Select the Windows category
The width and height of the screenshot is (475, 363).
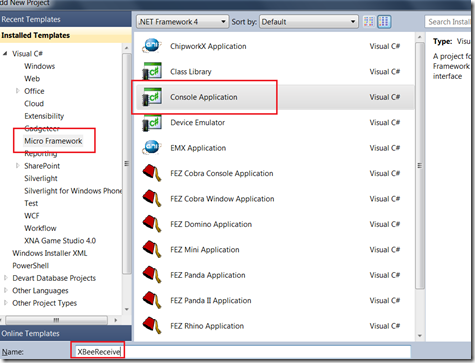pos(39,66)
